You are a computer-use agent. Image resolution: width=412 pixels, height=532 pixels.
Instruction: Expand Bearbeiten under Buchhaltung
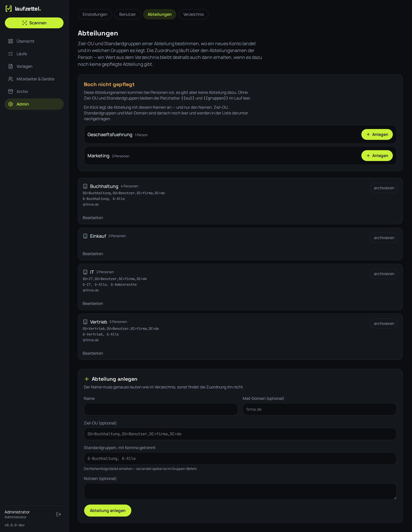[x=93, y=218]
